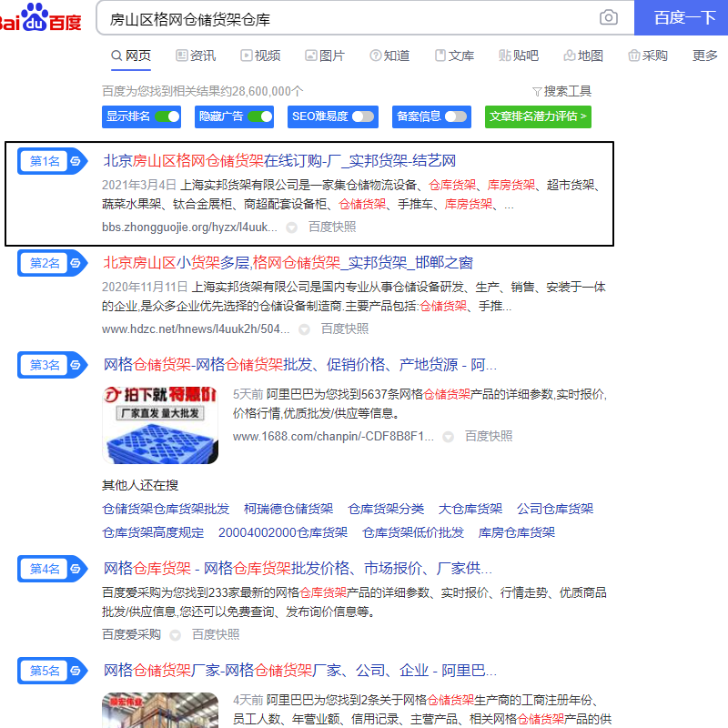Search related term 公司仓库货架
Viewport: 728px width, 728px height.
[555, 510]
